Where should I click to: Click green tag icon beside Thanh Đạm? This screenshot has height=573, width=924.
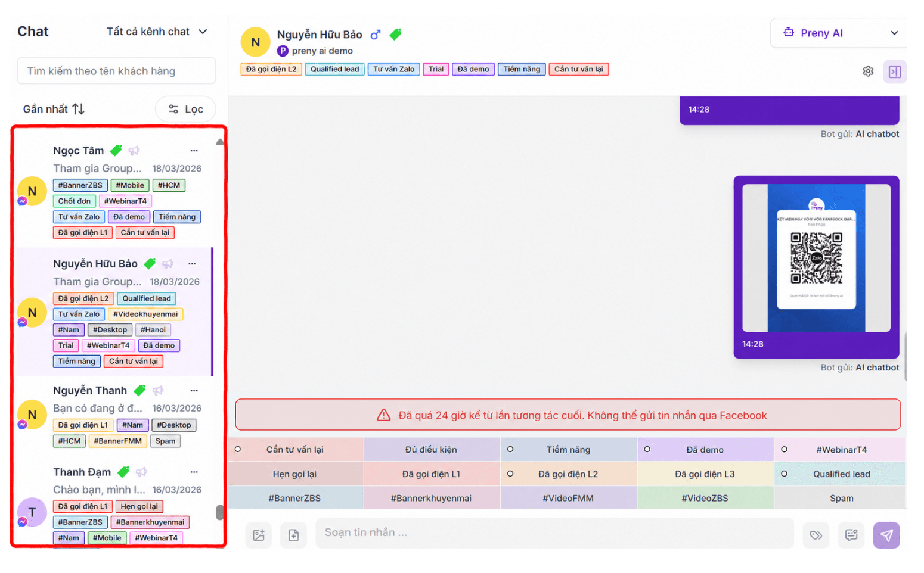pyautogui.click(x=123, y=472)
